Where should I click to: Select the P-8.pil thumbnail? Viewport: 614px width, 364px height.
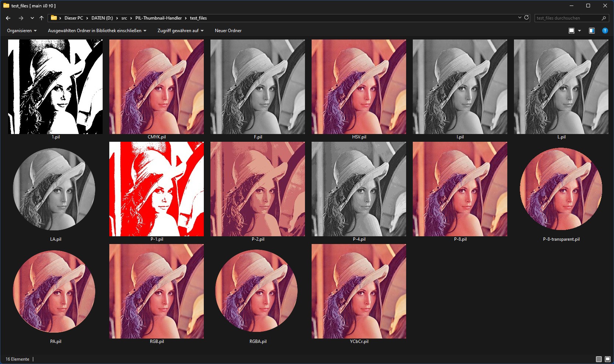460,189
